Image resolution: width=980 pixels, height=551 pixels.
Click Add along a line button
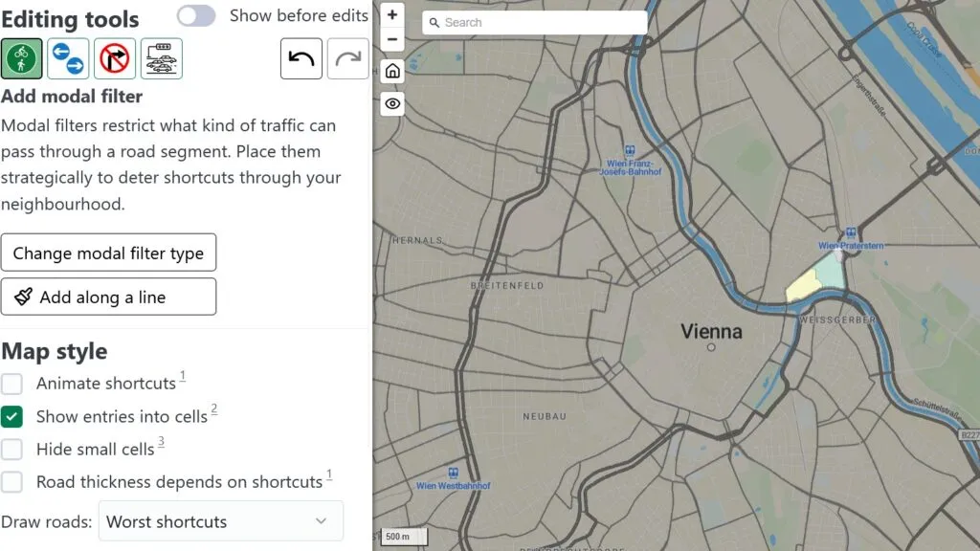pyautogui.click(x=109, y=297)
